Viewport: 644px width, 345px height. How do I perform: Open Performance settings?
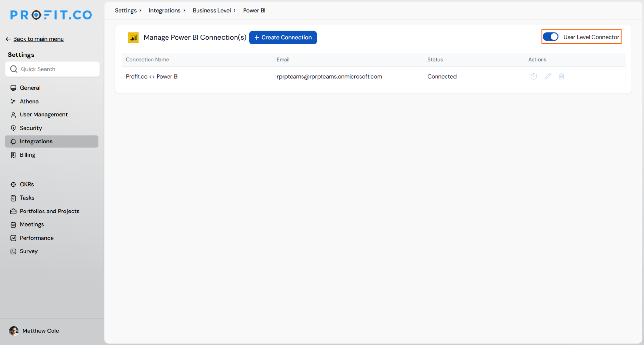click(x=52, y=238)
